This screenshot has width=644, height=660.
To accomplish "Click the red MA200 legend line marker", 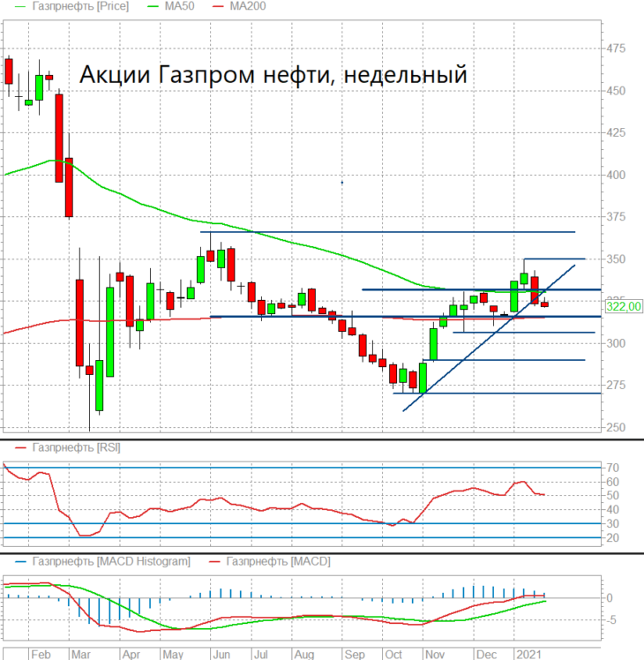I will coord(219,7).
